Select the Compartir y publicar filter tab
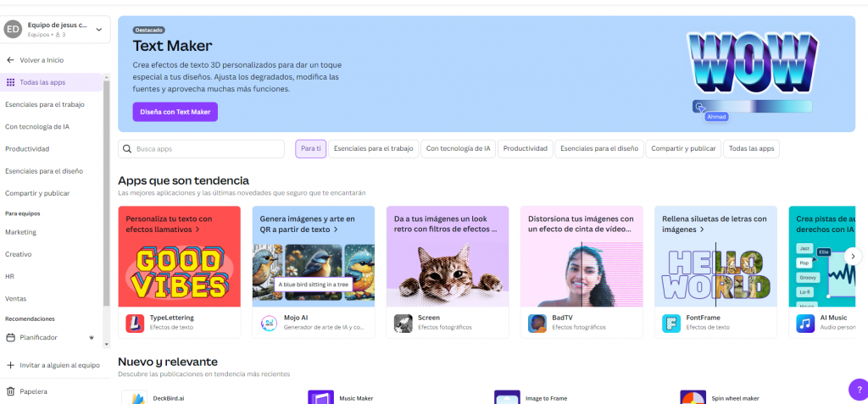 tap(684, 149)
